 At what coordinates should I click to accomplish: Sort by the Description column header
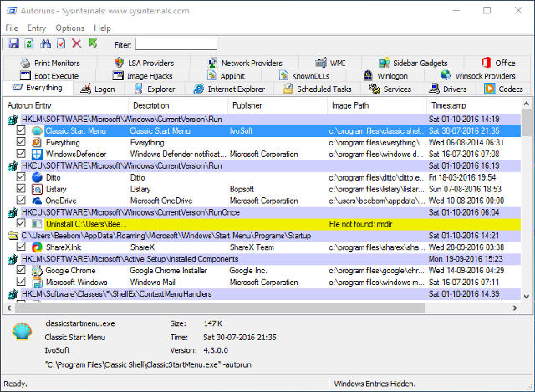178,106
